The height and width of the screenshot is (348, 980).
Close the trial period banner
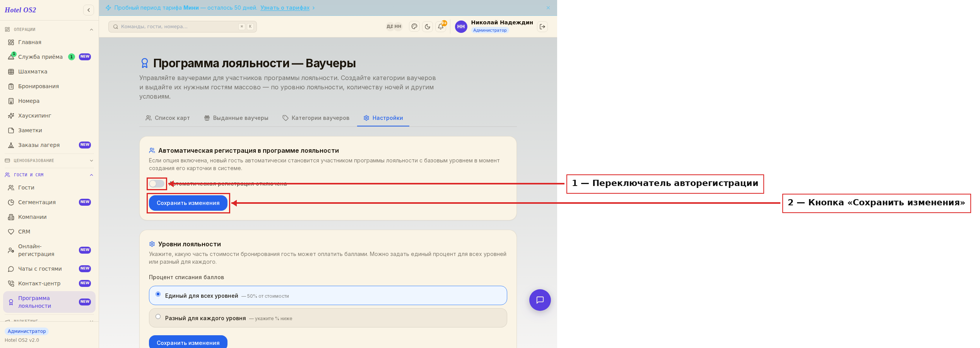tap(548, 8)
